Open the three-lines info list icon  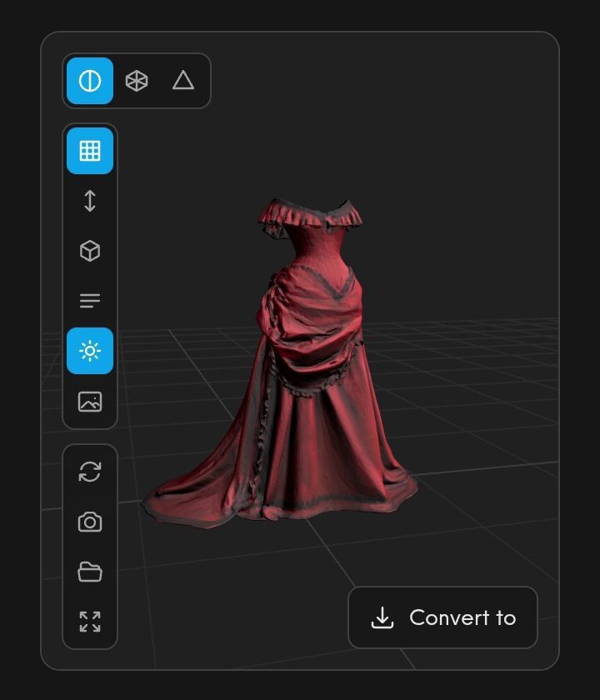pos(90,301)
